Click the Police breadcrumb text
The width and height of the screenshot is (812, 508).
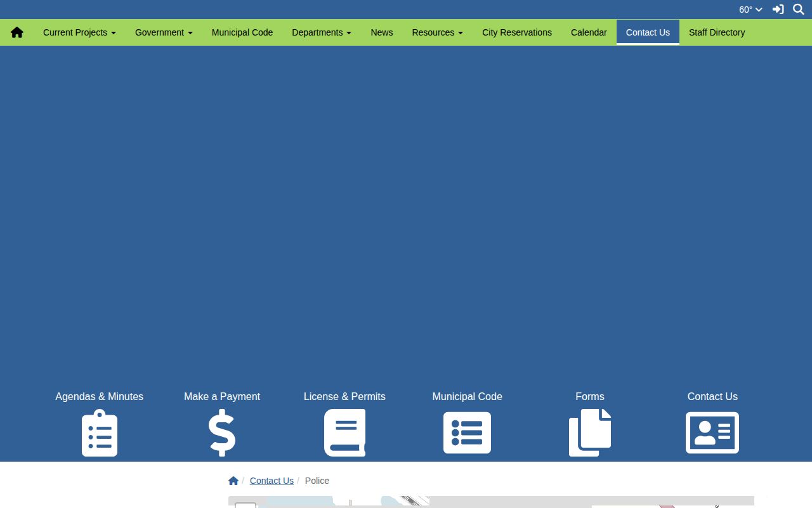tap(317, 481)
